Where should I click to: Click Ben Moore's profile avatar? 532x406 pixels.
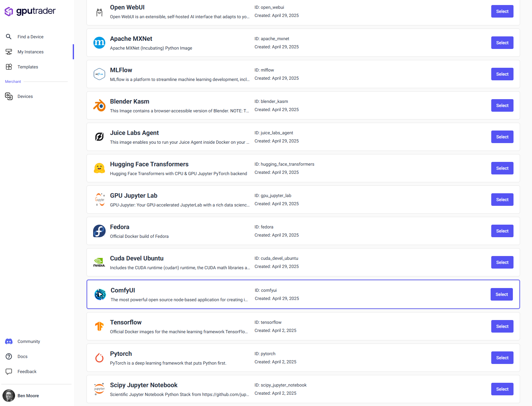(9, 396)
